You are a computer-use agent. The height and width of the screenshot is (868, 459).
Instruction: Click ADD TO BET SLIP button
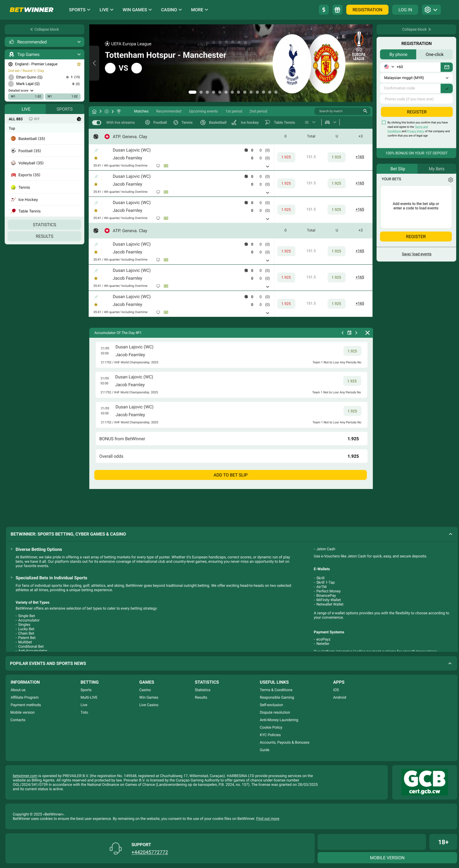coord(230,475)
